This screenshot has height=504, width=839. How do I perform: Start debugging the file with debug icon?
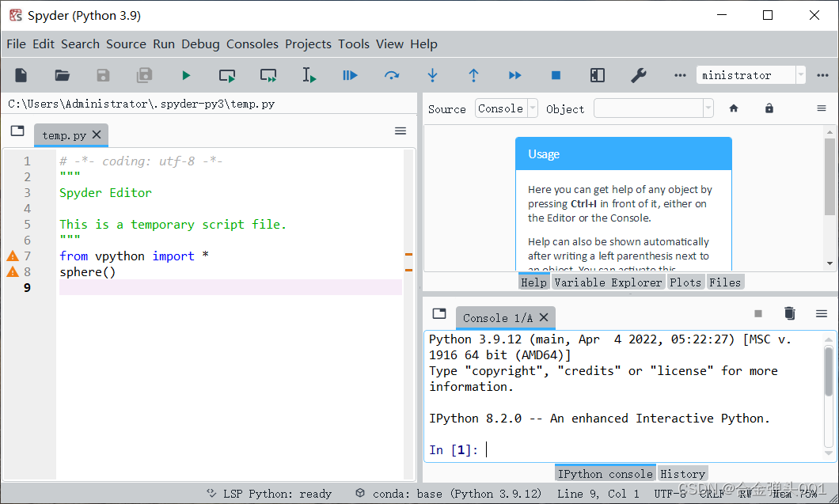click(x=350, y=75)
